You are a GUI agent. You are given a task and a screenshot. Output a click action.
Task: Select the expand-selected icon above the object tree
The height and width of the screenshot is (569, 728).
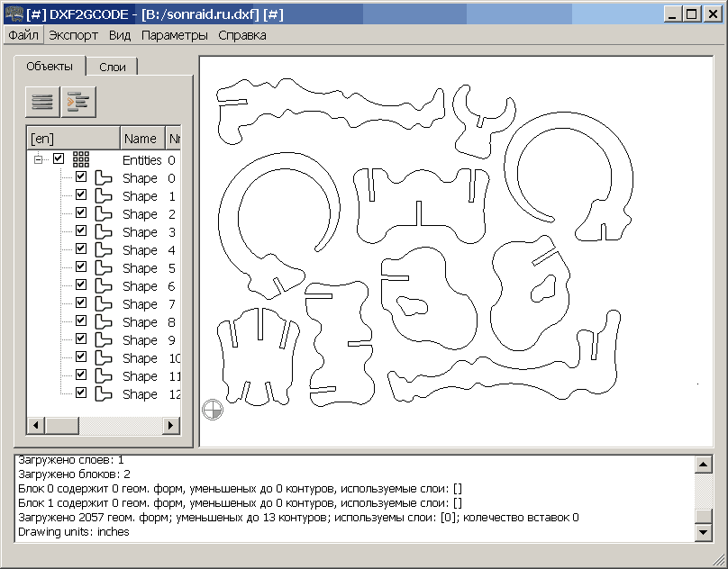[77, 102]
